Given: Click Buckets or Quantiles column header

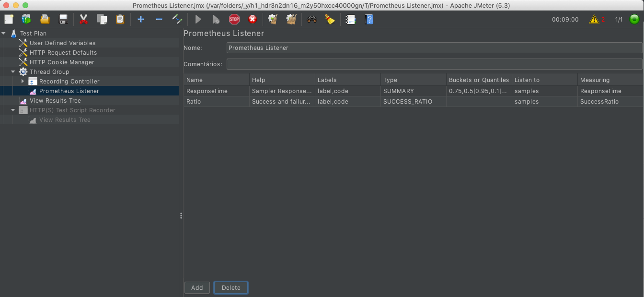Looking at the screenshot, I should [x=479, y=80].
